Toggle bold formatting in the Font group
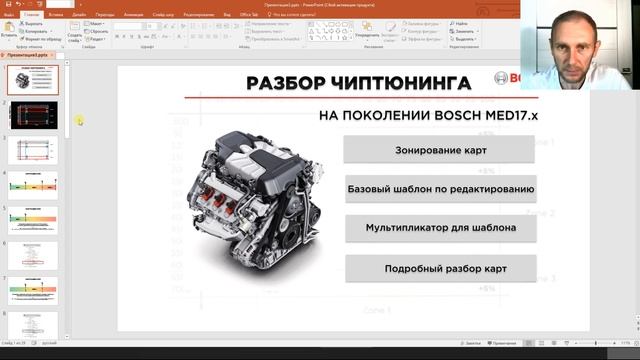 point(117,37)
